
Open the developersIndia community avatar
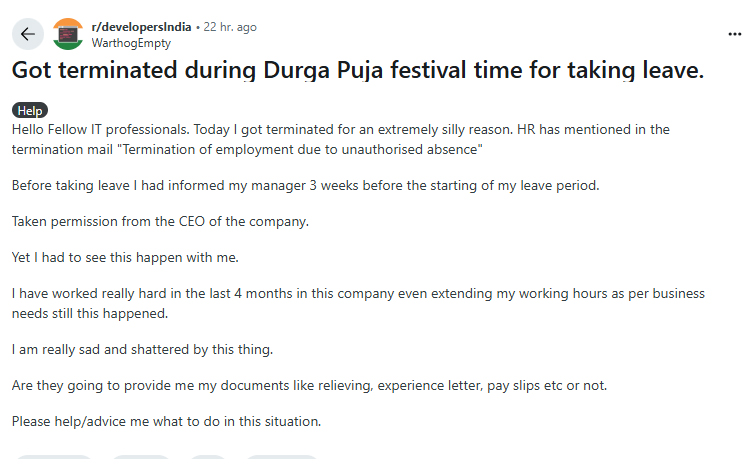(x=68, y=34)
